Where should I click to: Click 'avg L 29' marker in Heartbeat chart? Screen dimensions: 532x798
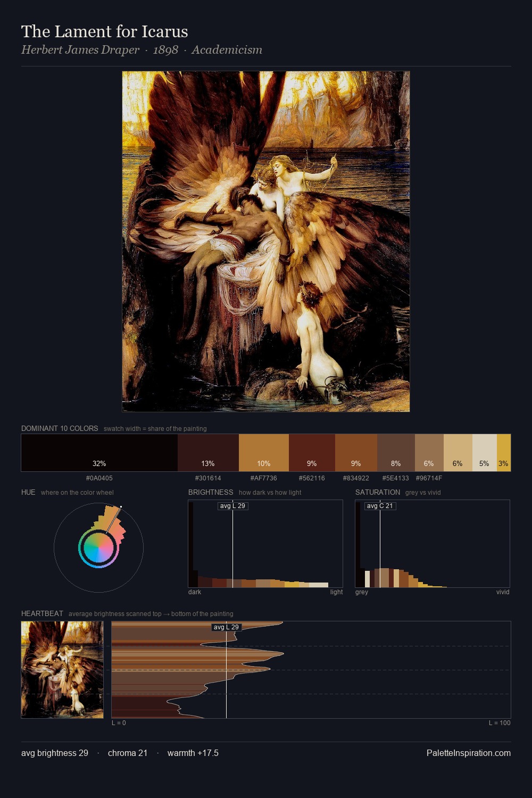tap(226, 627)
